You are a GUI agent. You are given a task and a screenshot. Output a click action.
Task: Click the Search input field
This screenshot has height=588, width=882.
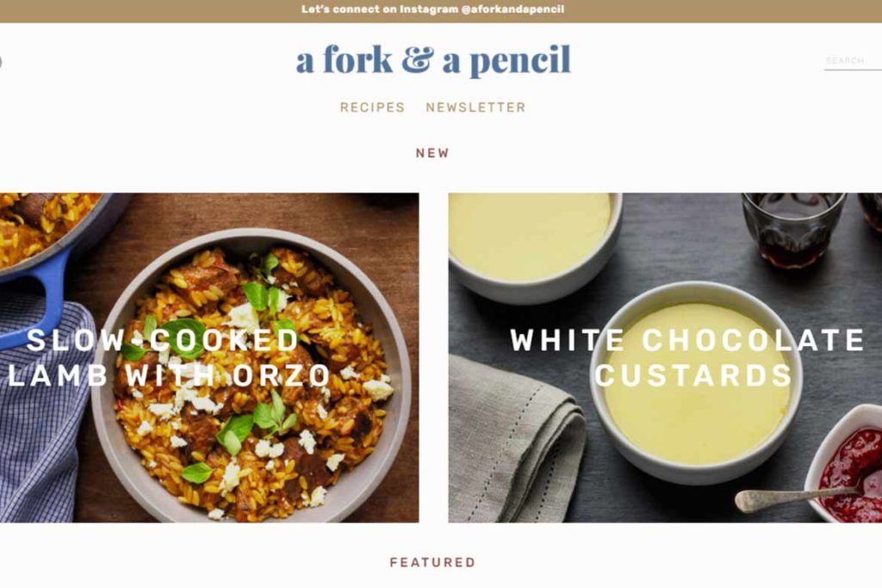[853, 61]
